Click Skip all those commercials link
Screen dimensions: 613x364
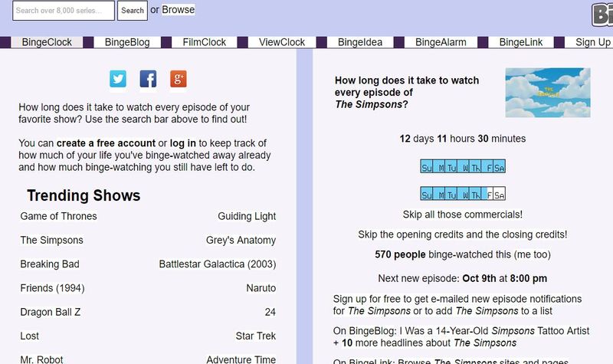coord(463,215)
